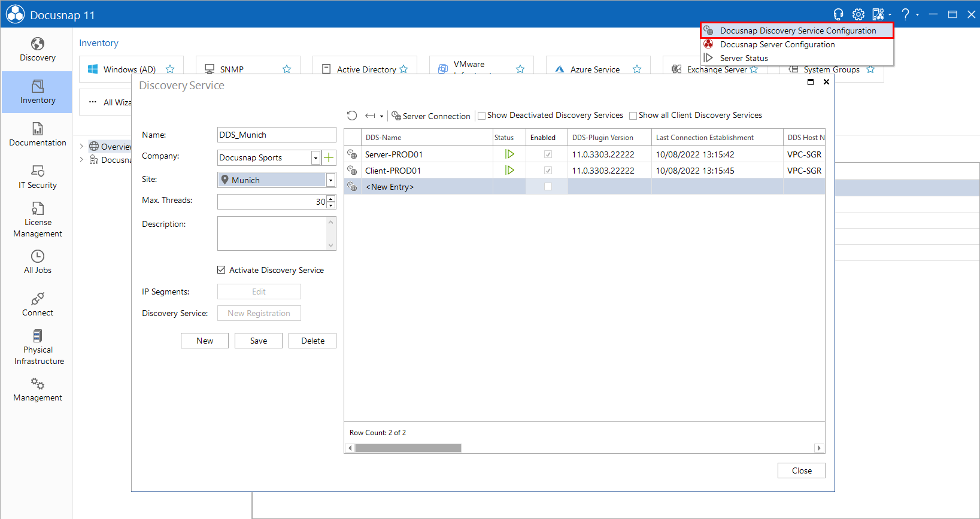The image size is (980, 519).
Task: Sort by the DDS-Name column header
Action: [x=426, y=138]
